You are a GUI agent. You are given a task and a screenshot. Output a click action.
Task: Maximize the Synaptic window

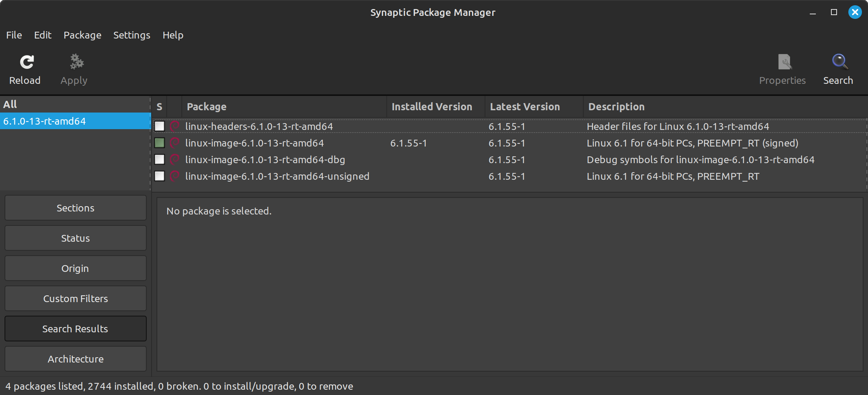tap(834, 12)
